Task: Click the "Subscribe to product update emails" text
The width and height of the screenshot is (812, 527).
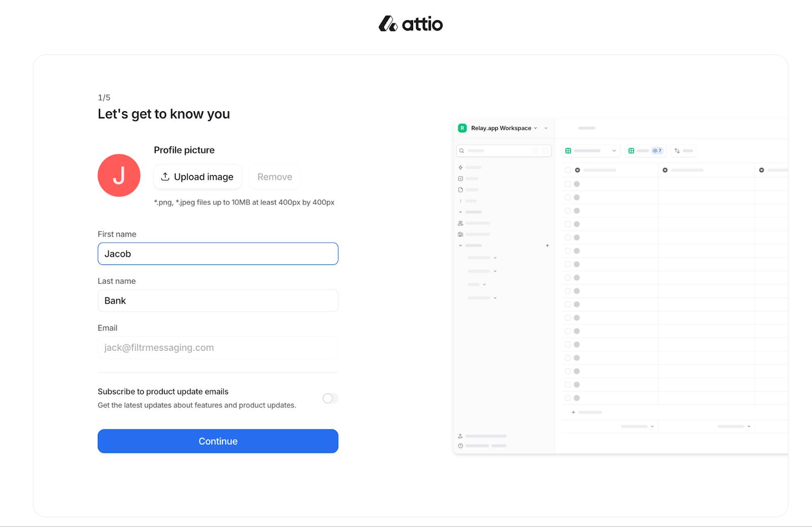Action: click(x=163, y=391)
